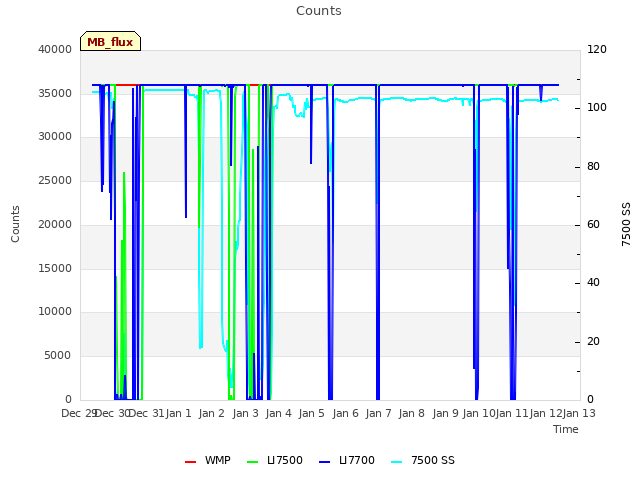Select the LI7500 legend entry

tap(275, 460)
